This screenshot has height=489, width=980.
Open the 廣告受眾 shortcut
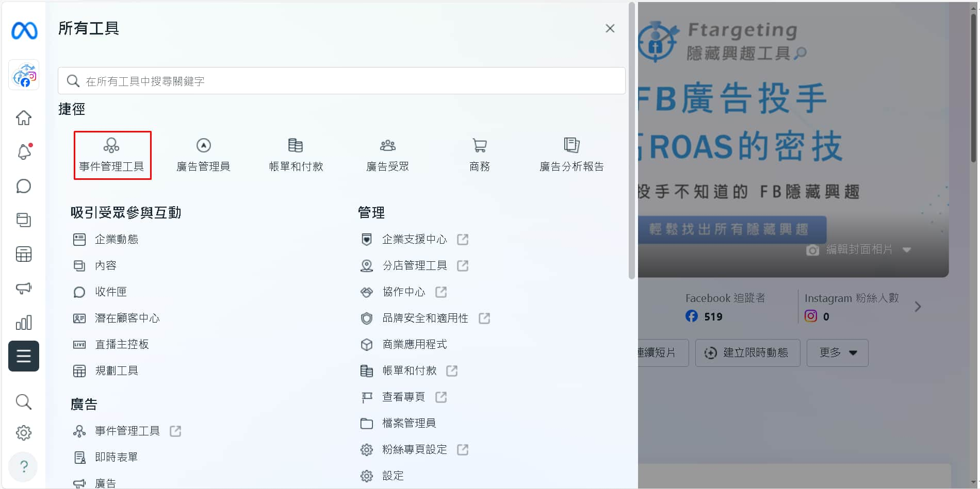click(x=388, y=155)
